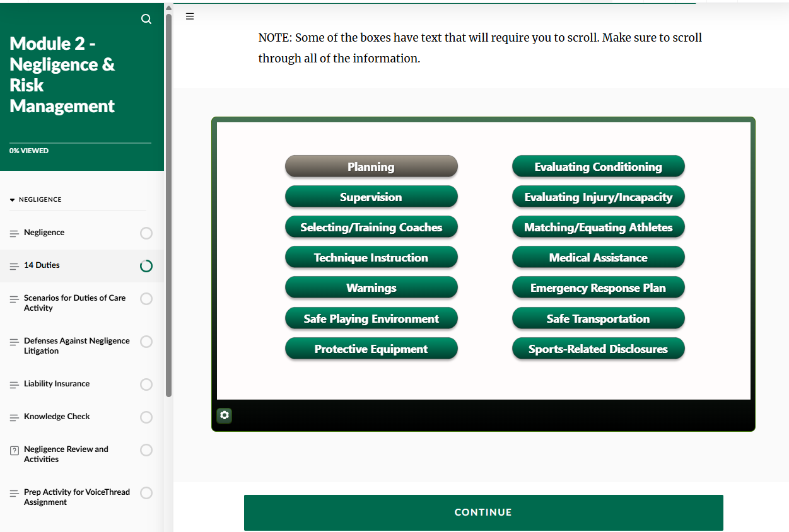Click the completion circle beside Negligence
The width and height of the screenshot is (789, 532).
[146, 233]
